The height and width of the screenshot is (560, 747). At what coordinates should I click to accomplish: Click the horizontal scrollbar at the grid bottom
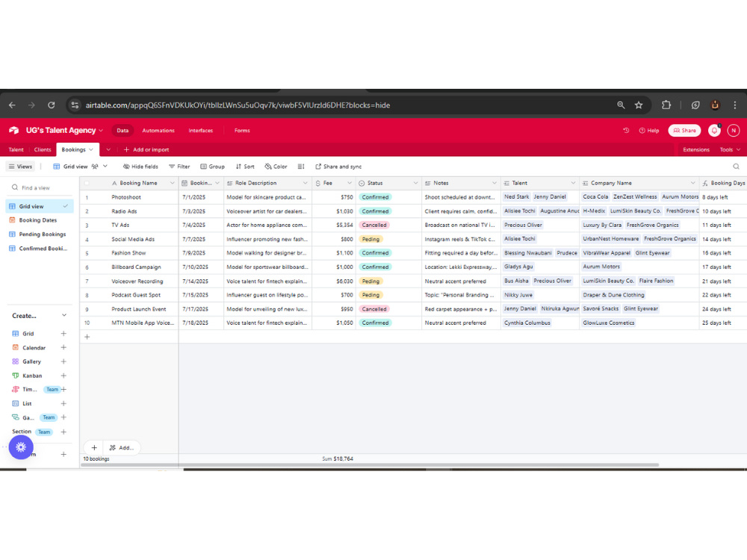(x=370, y=464)
